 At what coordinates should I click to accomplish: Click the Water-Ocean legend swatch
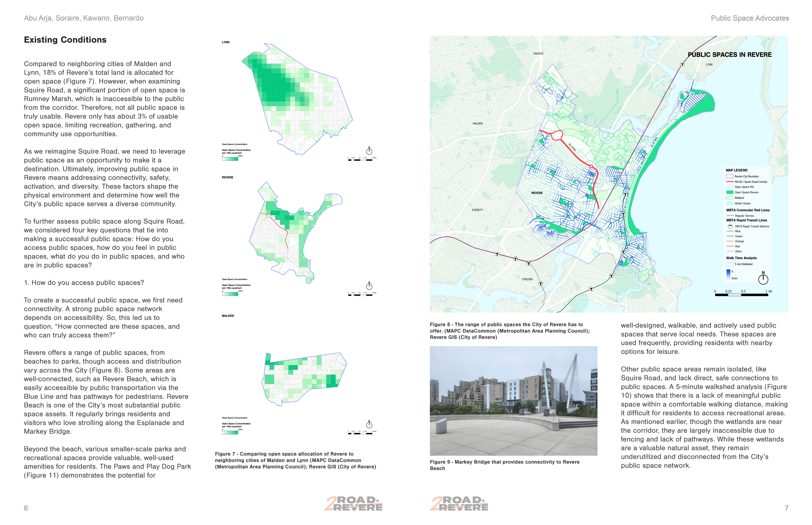tap(730, 203)
